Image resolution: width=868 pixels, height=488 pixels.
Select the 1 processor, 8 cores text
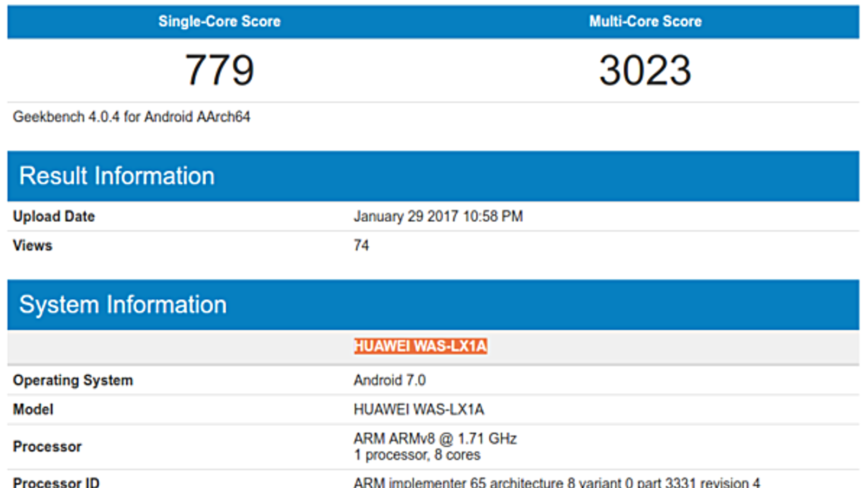[417, 454]
